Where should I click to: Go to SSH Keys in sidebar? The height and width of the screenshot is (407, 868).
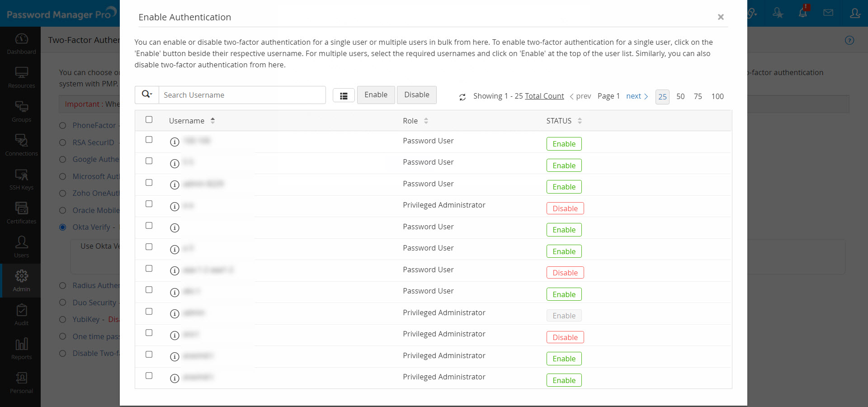pos(21,179)
